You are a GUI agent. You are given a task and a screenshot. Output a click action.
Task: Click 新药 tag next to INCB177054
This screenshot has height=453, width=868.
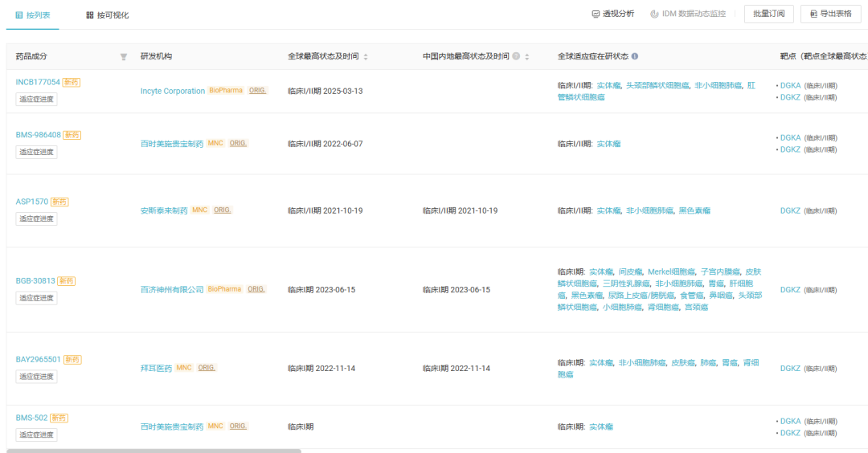(72, 83)
